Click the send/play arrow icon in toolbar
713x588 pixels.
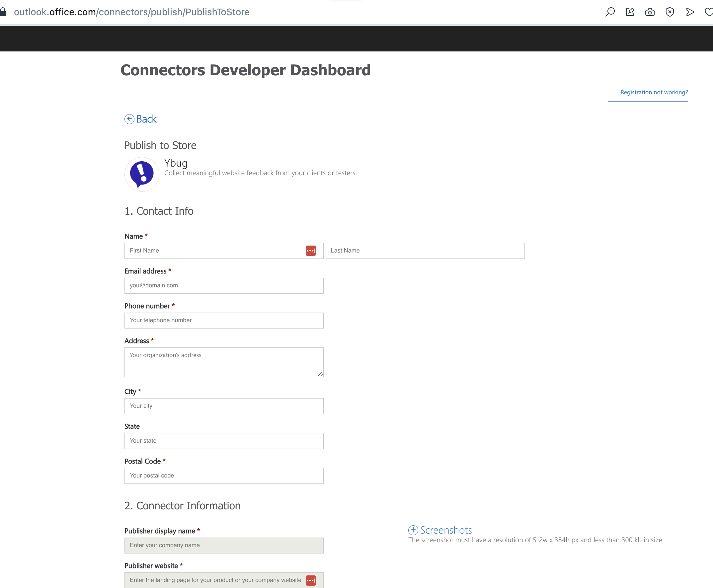coord(690,12)
